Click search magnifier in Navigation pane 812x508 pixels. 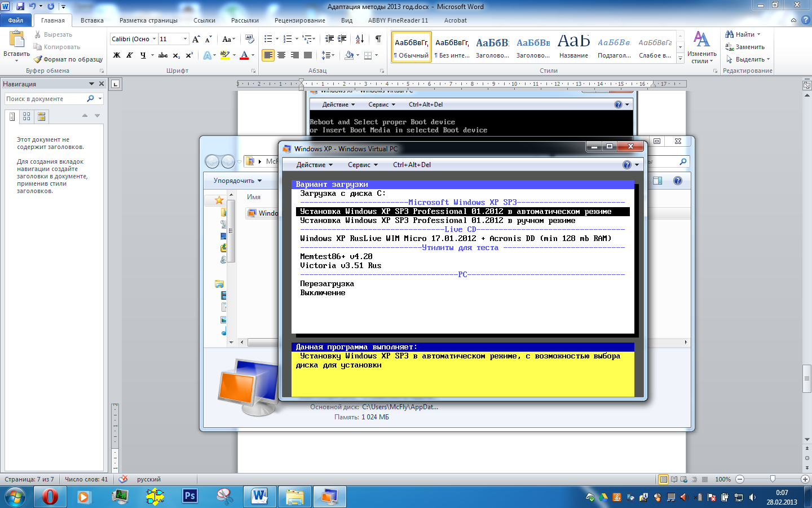pyautogui.click(x=90, y=99)
